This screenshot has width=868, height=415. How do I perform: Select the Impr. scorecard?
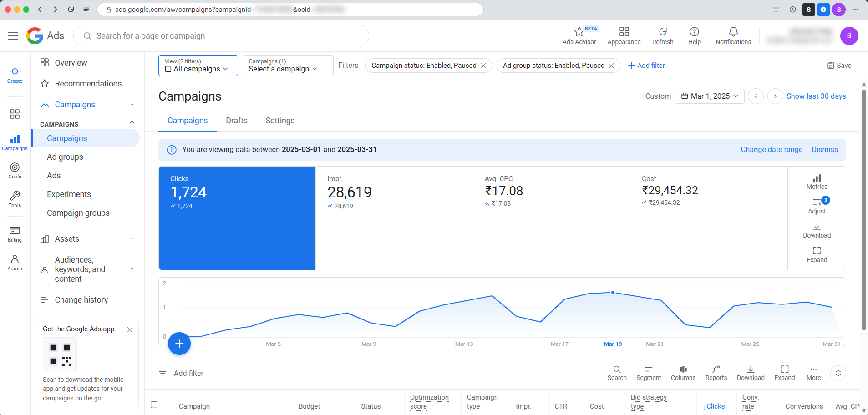(394, 218)
